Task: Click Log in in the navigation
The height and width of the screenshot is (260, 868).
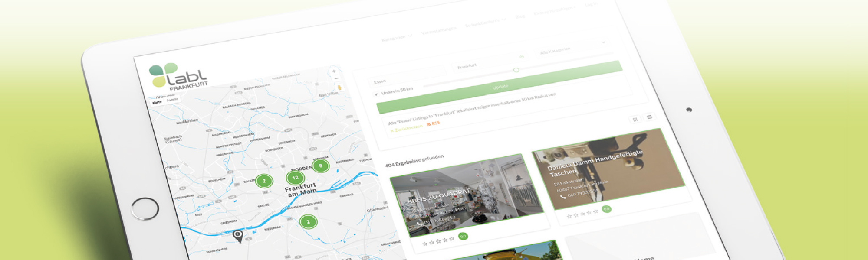Action: [x=591, y=4]
